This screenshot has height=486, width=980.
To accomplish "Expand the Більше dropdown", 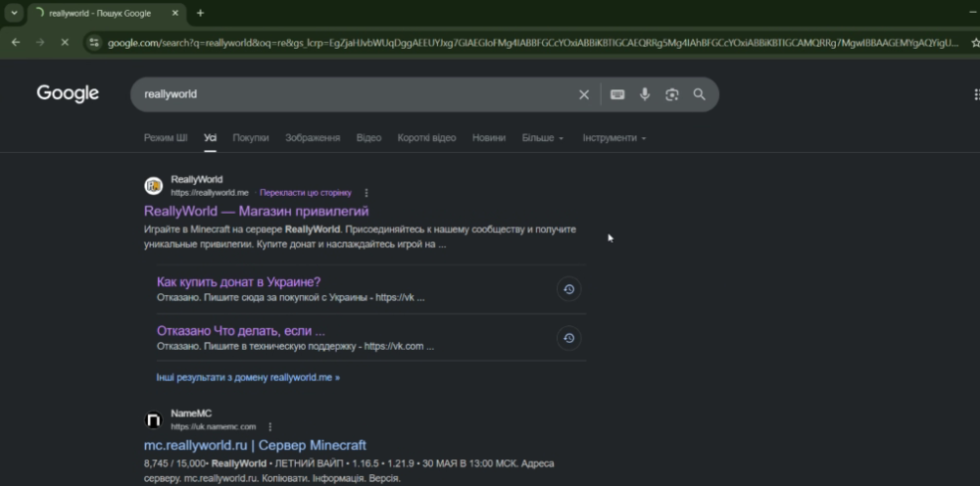I will point(543,138).
